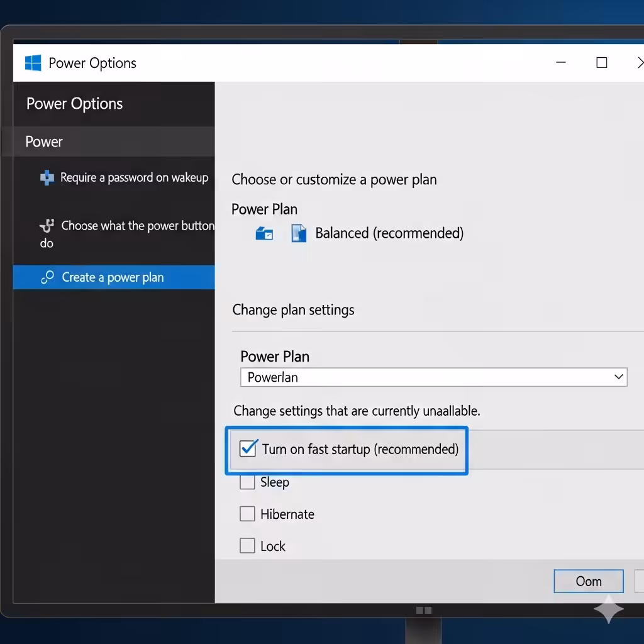Click the plug icon beside power button option
This screenshot has height=644, width=644.
click(x=47, y=226)
